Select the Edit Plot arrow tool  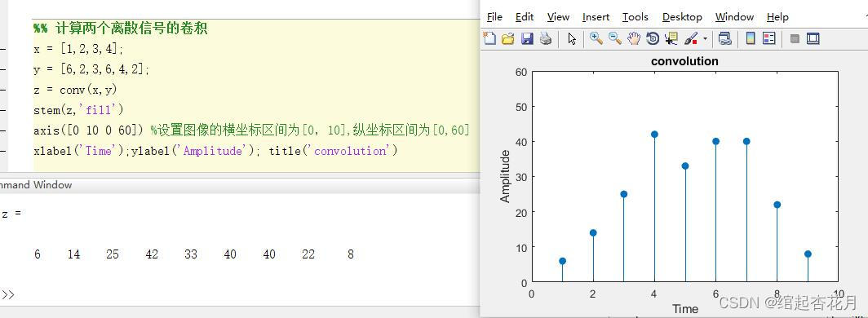[572, 38]
